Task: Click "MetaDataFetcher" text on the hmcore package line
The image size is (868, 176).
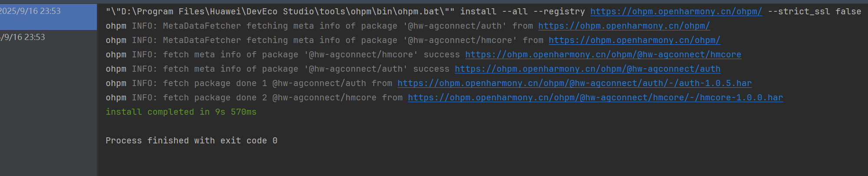Action: click(202, 40)
